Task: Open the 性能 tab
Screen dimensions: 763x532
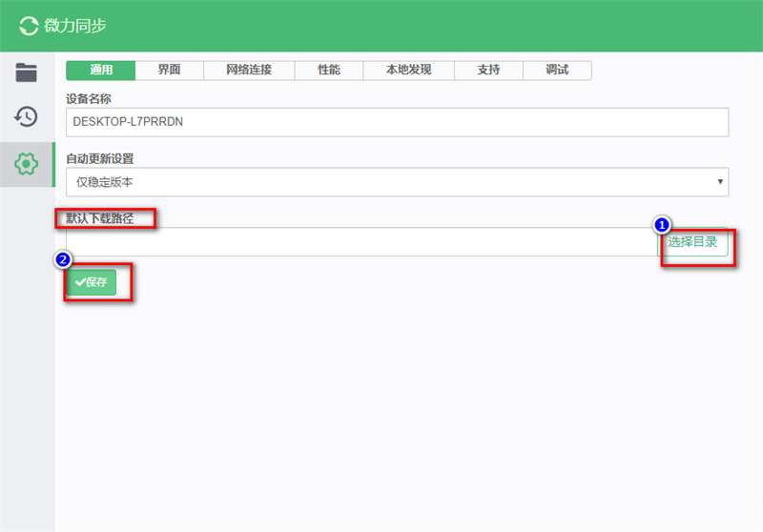Action: [x=329, y=70]
